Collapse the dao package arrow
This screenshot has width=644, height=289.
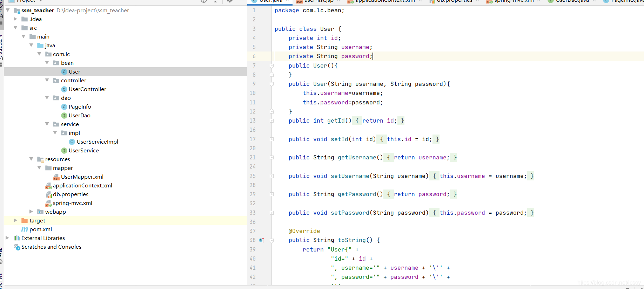coord(47,97)
